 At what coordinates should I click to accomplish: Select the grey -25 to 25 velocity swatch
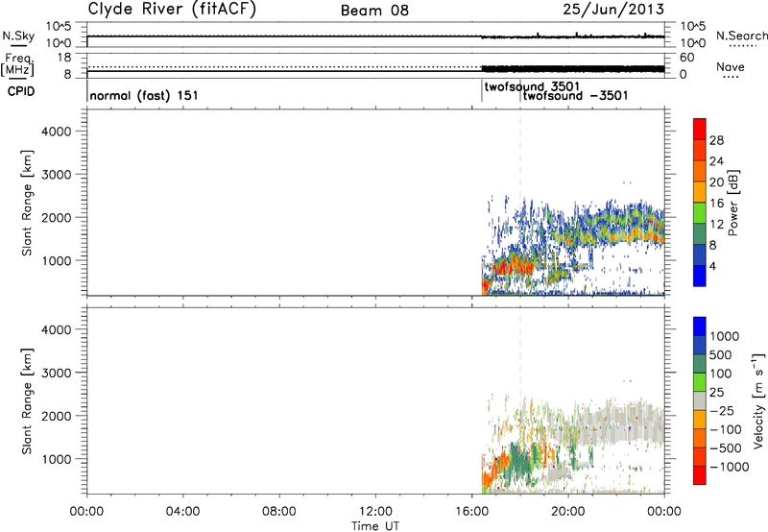[x=700, y=400]
